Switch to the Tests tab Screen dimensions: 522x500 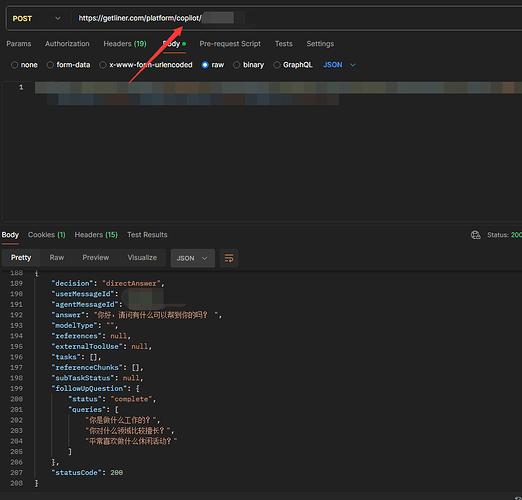point(284,44)
